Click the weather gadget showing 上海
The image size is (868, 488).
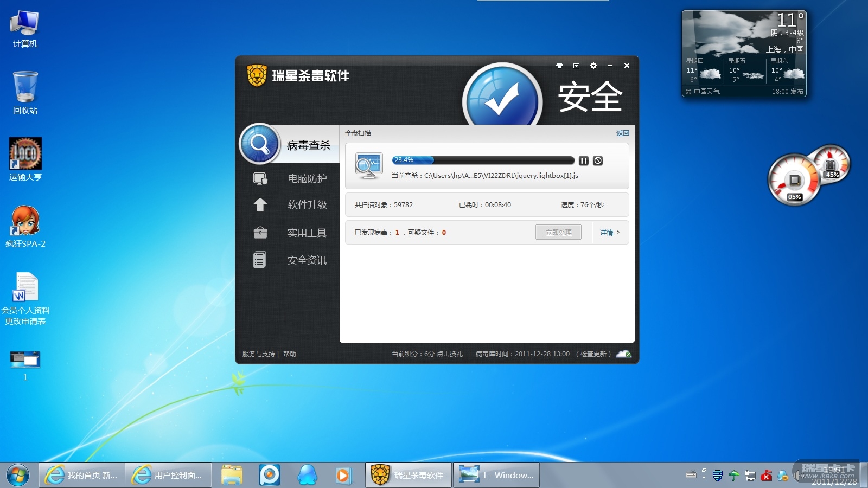pyautogui.click(x=744, y=54)
